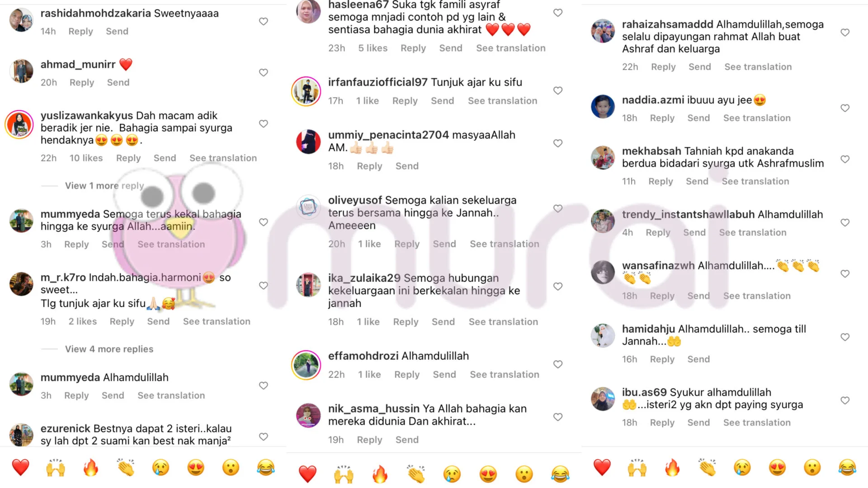Tap heart-eyes emoji in right reaction bar
The image size is (868, 488).
click(x=777, y=468)
